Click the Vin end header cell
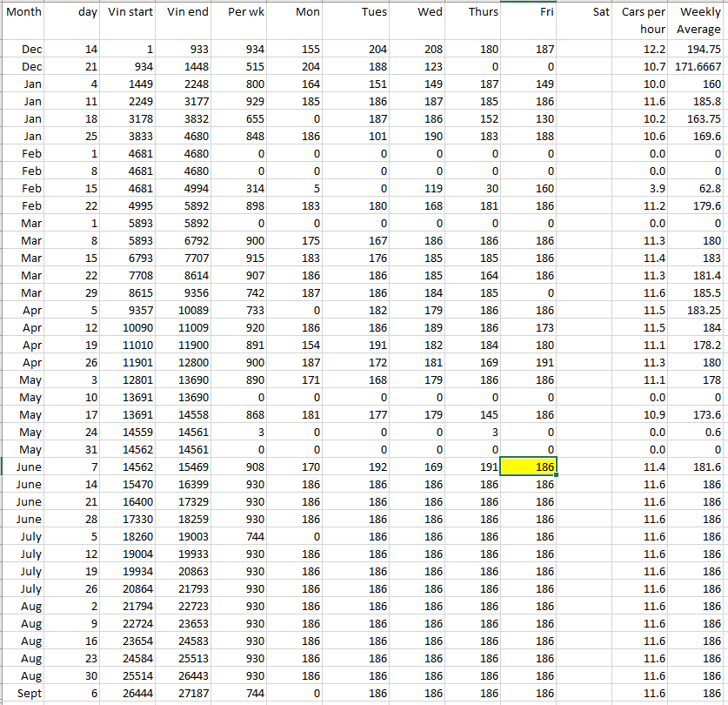The image size is (728, 705). click(x=187, y=12)
